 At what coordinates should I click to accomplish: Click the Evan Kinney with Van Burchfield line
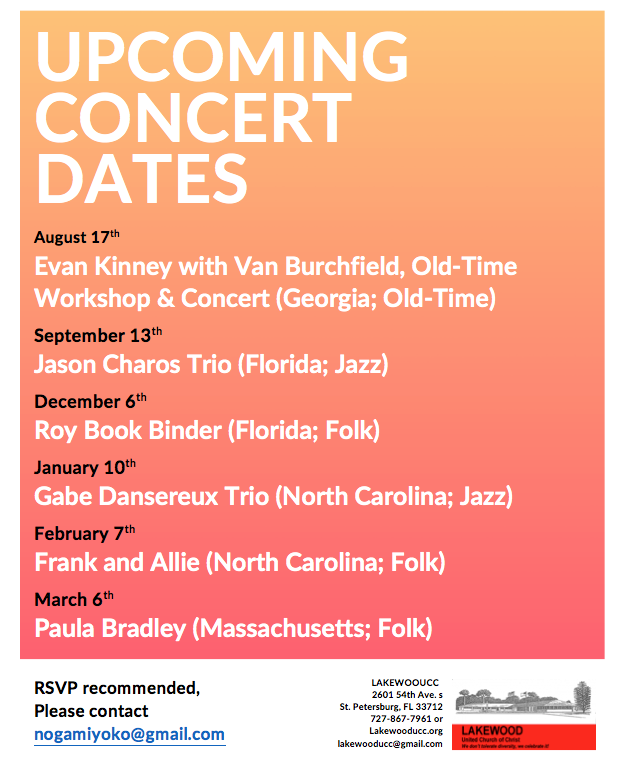pos(275,267)
